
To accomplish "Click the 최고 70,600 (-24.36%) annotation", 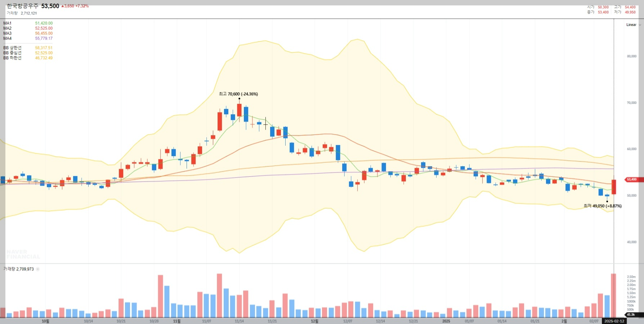I will click(238, 94).
